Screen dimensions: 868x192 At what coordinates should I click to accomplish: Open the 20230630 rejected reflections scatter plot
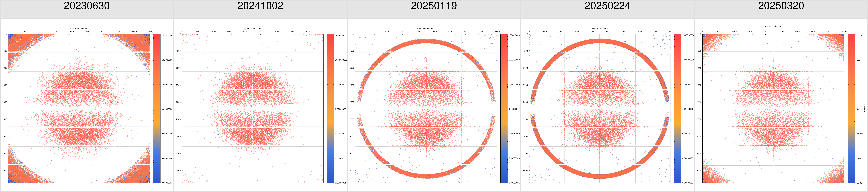pos(79,108)
